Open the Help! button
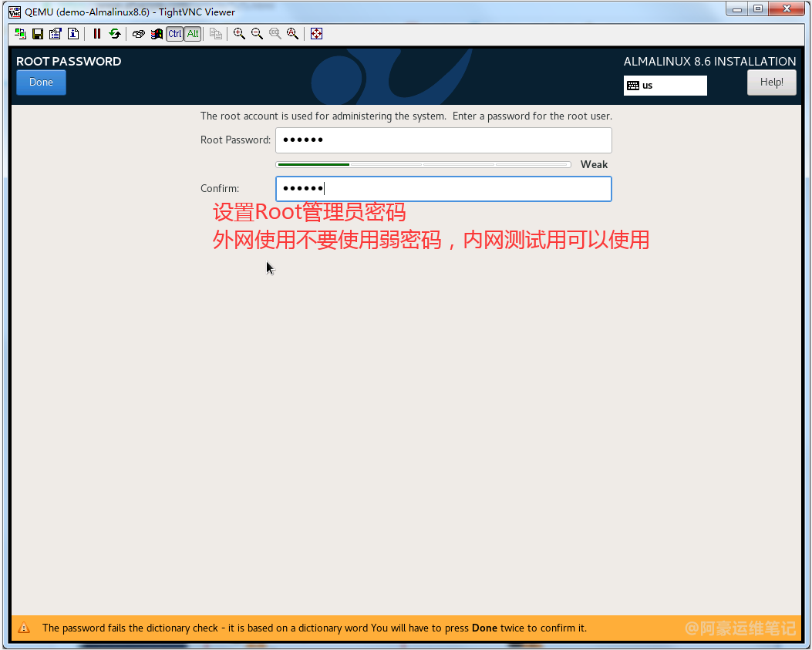This screenshot has width=812, height=650. tap(771, 83)
